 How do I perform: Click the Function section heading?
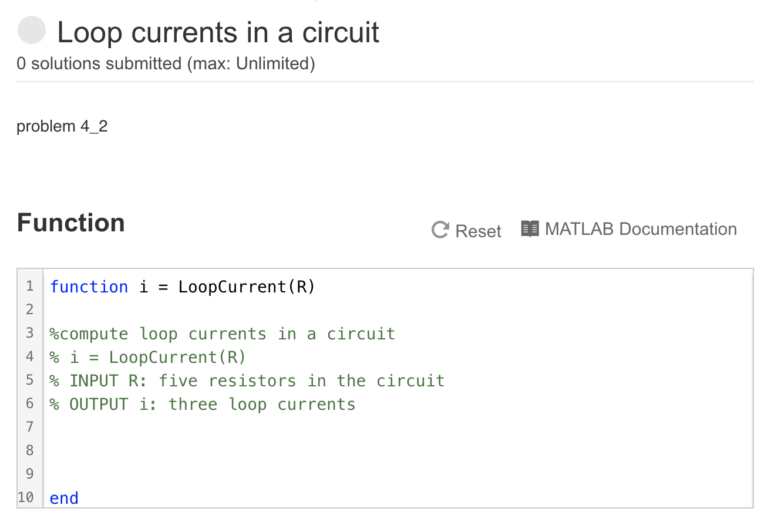pyautogui.click(x=70, y=223)
